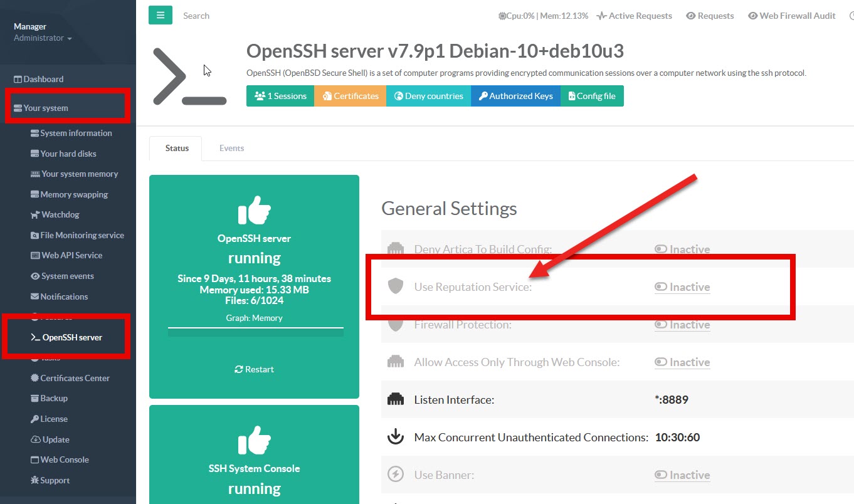
Task: Enable the Use Reputation Service toggle
Action: click(x=682, y=287)
